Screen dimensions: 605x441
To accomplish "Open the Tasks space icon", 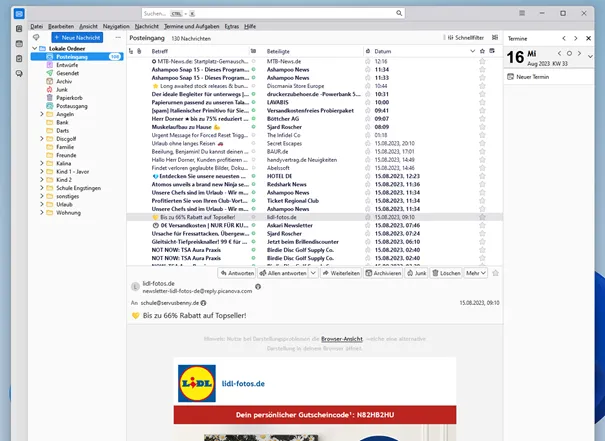I will 19,59.
